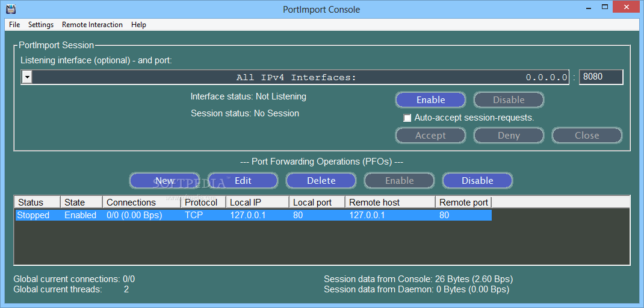Click the greyed PFO Enable button

coord(399,181)
